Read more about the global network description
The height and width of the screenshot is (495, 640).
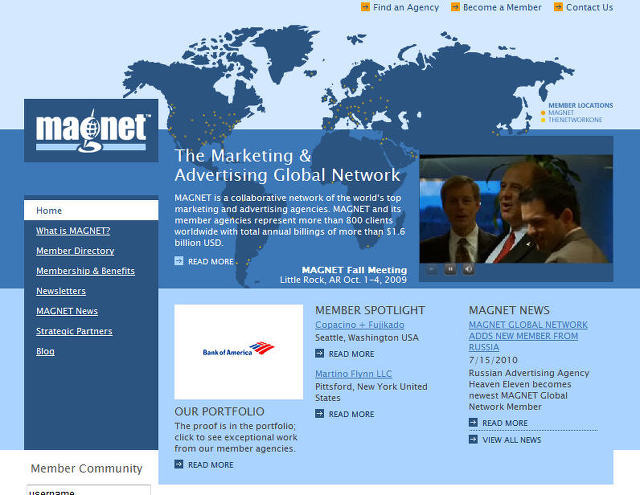pyautogui.click(x=211, y=262)
